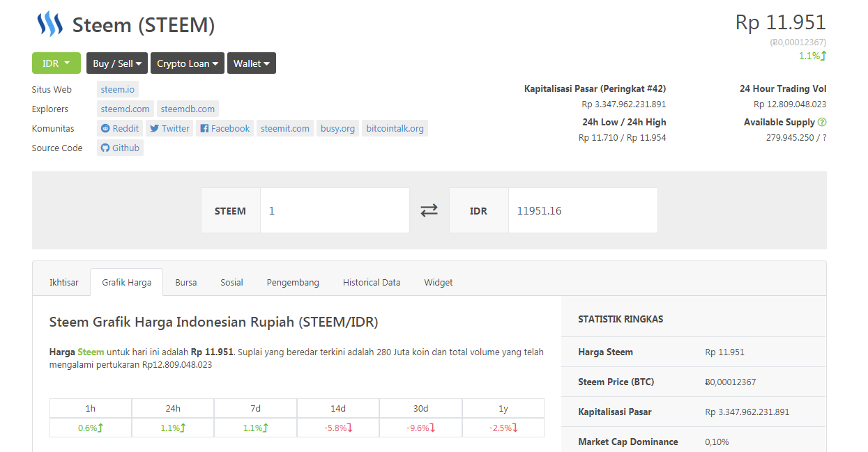Click the IDR amount input field

(583, 210)
